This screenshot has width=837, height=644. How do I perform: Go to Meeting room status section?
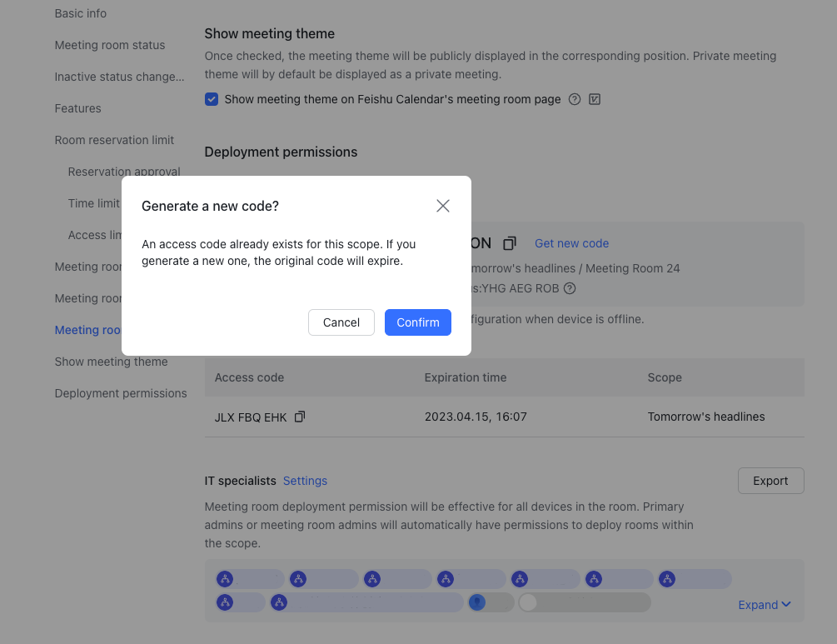[110, 45]
